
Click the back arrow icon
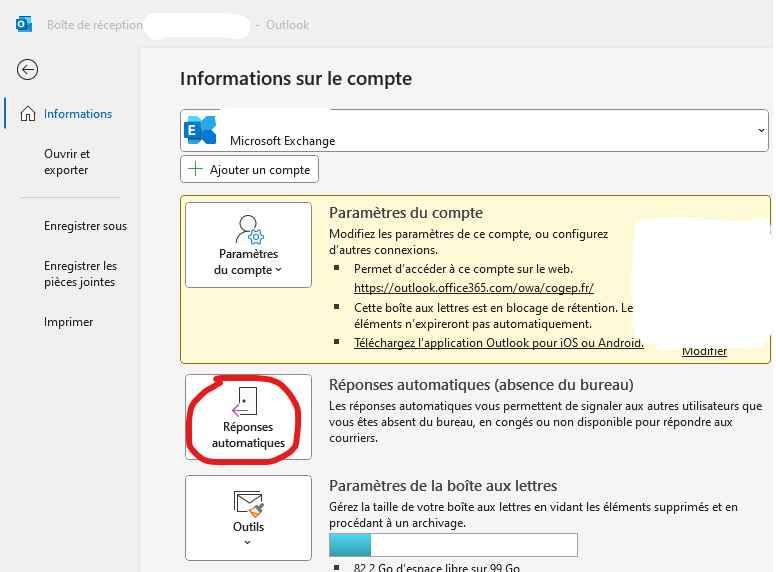point(27,69)
